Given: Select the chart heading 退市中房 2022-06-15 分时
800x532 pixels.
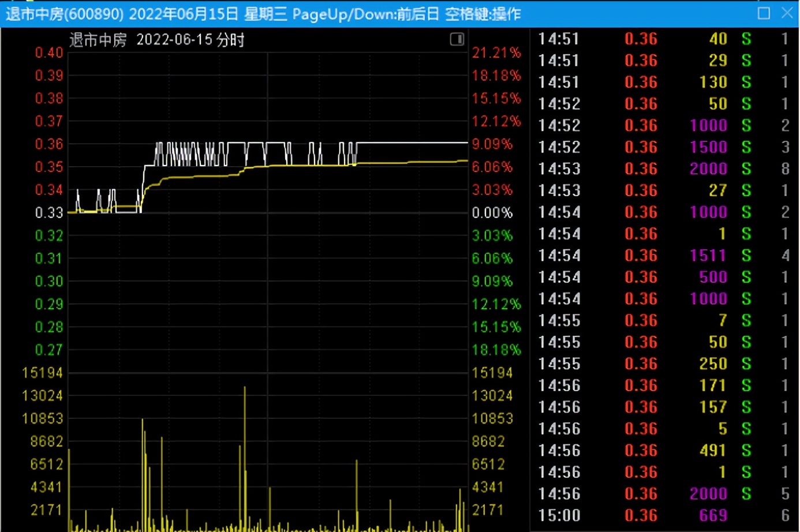Looking at the screenshot, I should (x=157, y=40).
